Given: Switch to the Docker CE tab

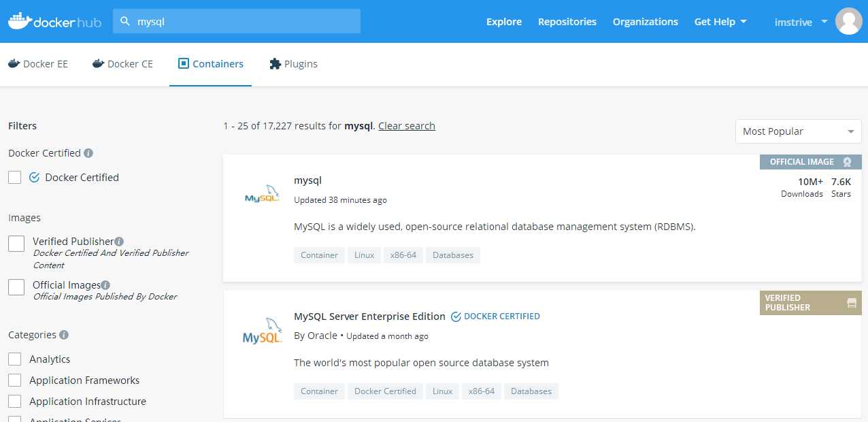Looking at the screenshot, I should tap(122, 64).
